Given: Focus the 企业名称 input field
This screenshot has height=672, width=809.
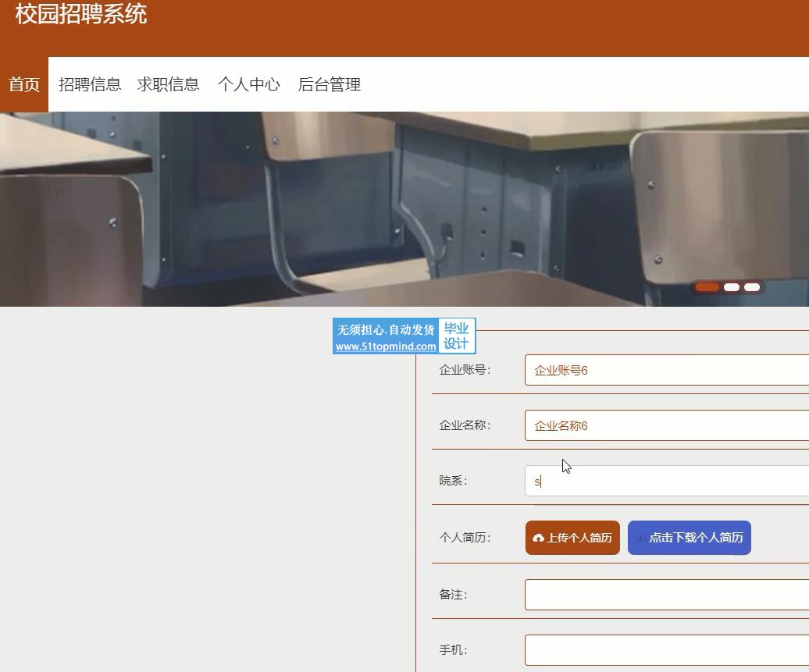Looking at the screenshot, I should tap(667, 425).
